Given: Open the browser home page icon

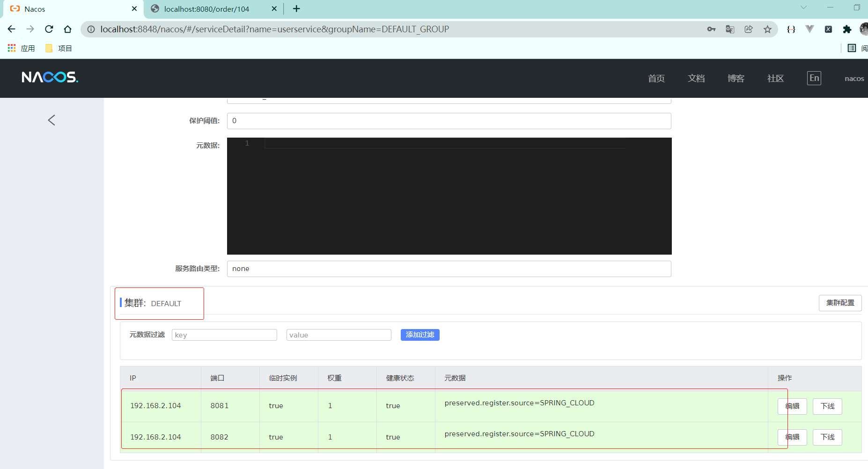Looking at the screenshot, I should [68, 29].
